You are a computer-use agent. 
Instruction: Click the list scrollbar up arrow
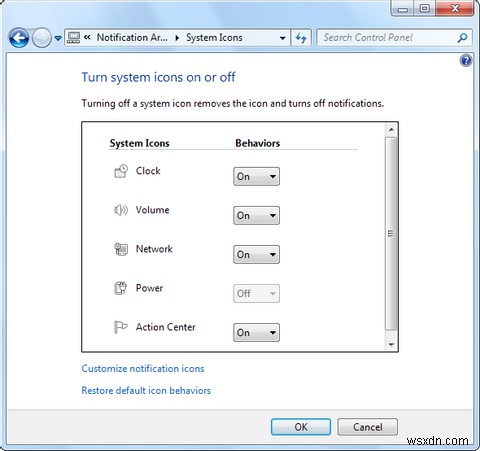(391, 129)
